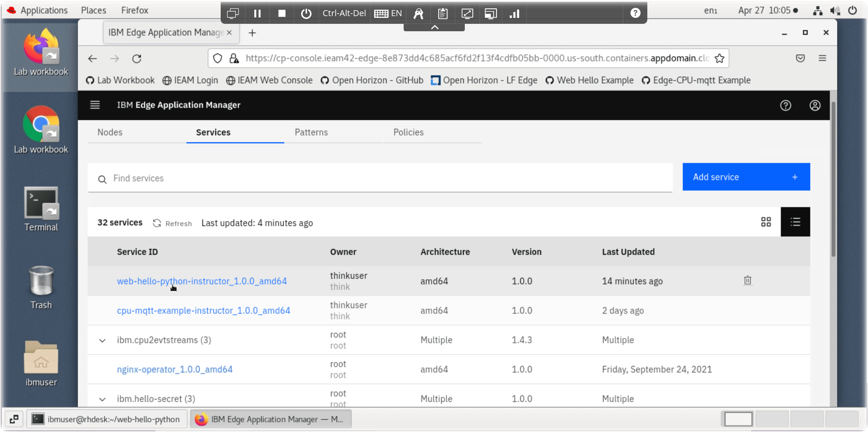
Task: Open the Policies tab
Action: (409, 132)
